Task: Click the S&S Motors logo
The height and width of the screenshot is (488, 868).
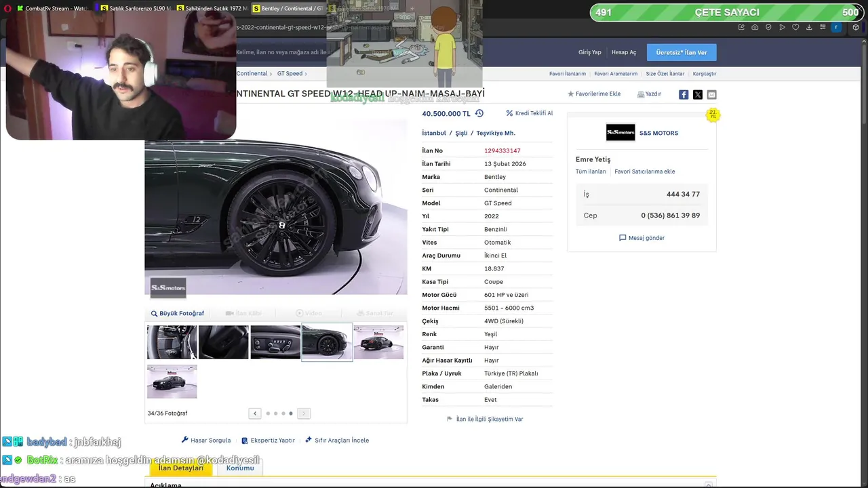Action: [620, 133]
